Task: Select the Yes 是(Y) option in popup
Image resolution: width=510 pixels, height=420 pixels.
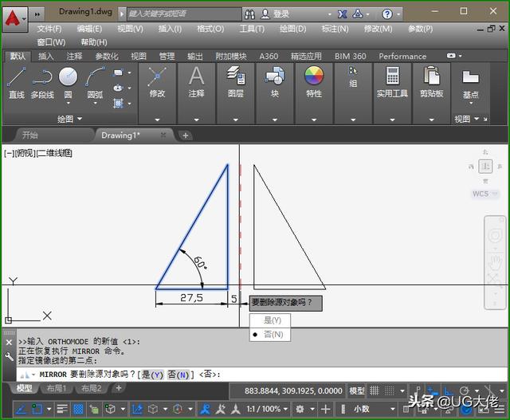Action: (x=270, y=320)
